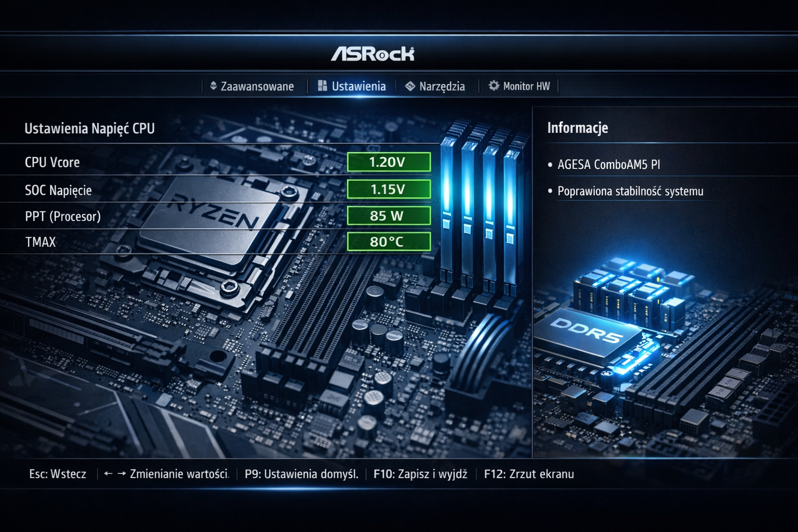The width and height of the screenshot is (798, 532).
Task: Click the Ustawienia tab grid icon
Action: coord(322,86)
